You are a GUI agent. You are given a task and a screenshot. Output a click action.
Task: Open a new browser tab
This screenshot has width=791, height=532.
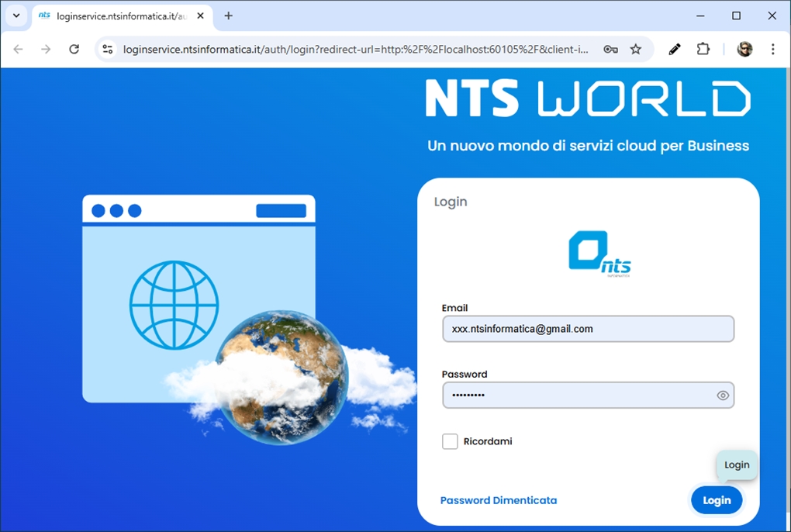(x=229, y=16)
